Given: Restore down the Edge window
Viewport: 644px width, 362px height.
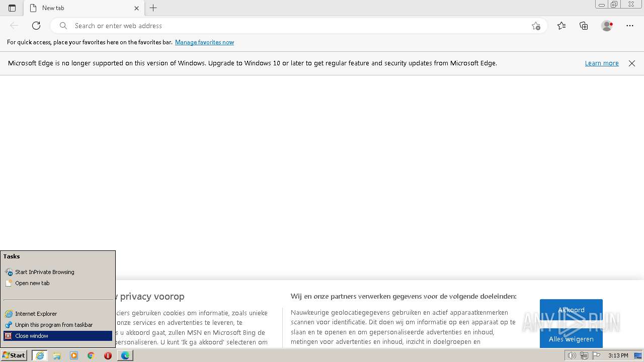Looking at the screenshot, I should [x=614, y=5].
